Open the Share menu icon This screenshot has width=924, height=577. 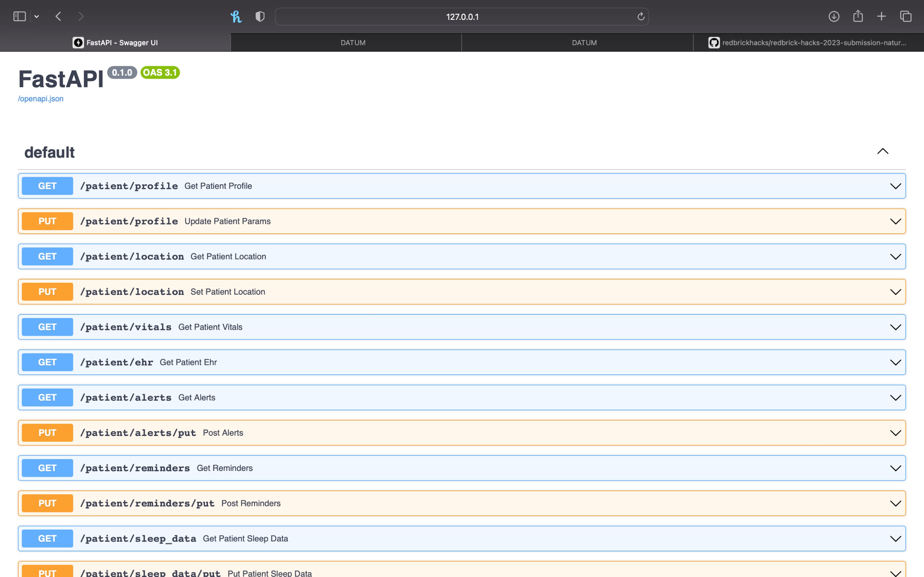[858, 17]
